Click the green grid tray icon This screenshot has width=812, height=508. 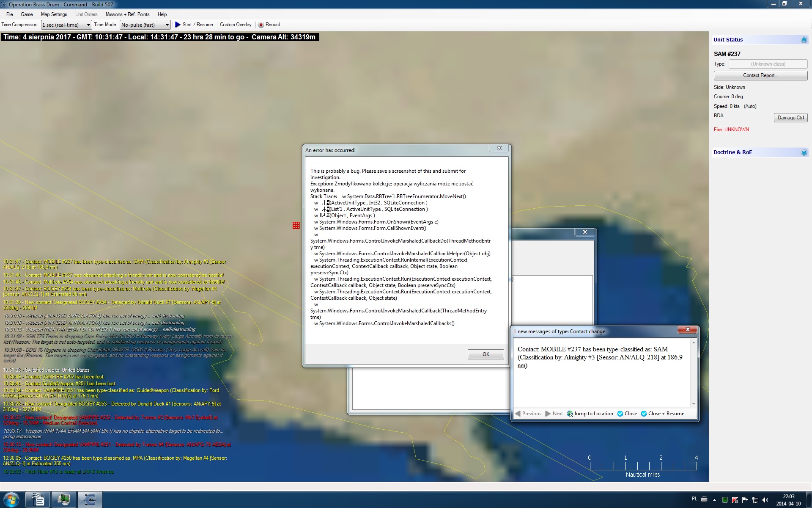725,500
